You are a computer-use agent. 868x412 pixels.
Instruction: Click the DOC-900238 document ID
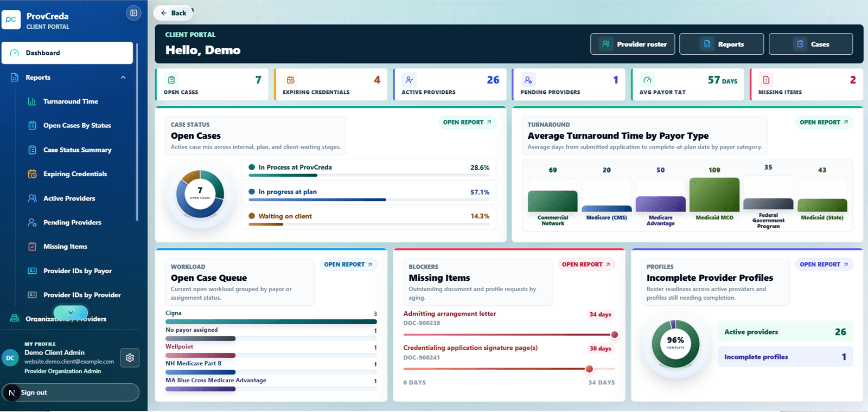click(422, 323)
